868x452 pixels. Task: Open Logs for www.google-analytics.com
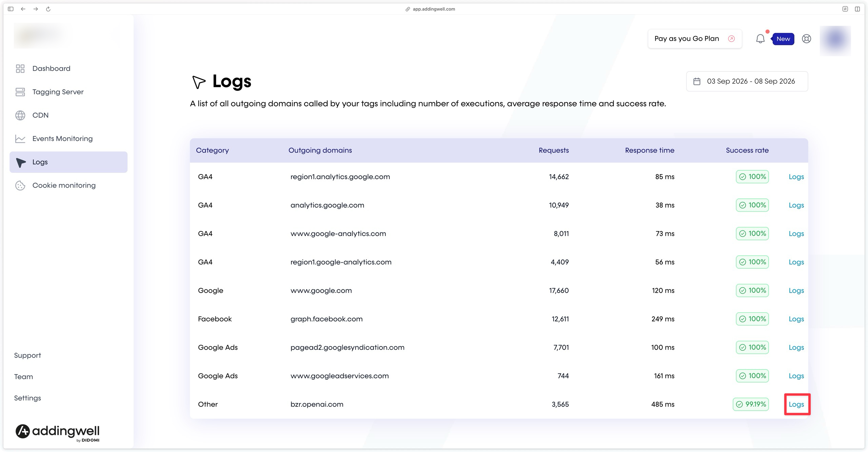click(x=796, y=234)
